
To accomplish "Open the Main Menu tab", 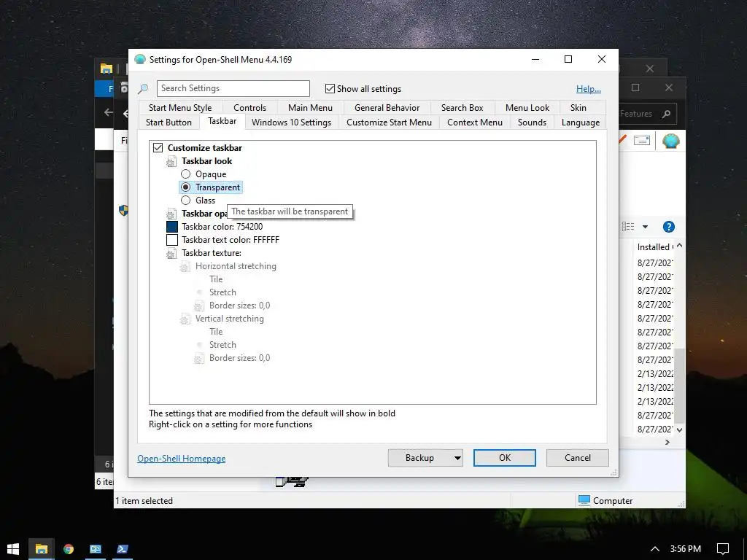I will pyautogui.click(x=310, y=108).
